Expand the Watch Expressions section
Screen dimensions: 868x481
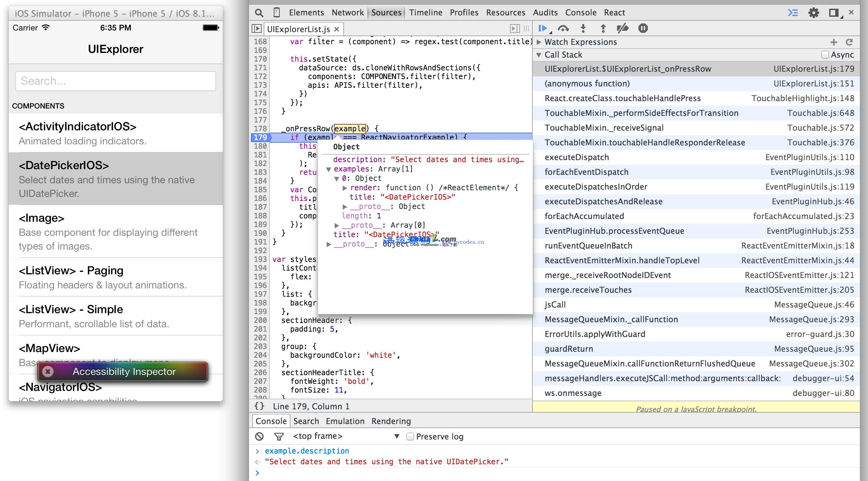[x=538, y=42]
